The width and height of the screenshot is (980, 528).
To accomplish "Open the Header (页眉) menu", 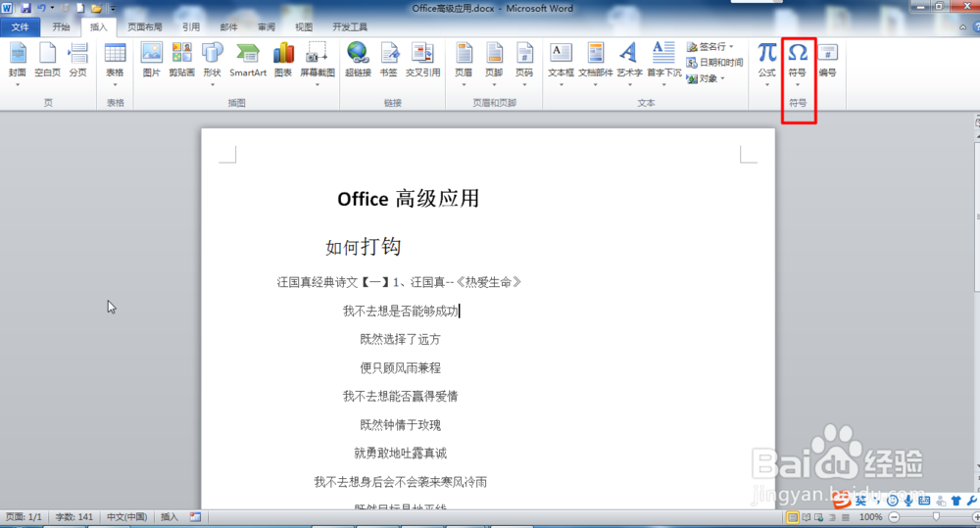I will point(464,60).
